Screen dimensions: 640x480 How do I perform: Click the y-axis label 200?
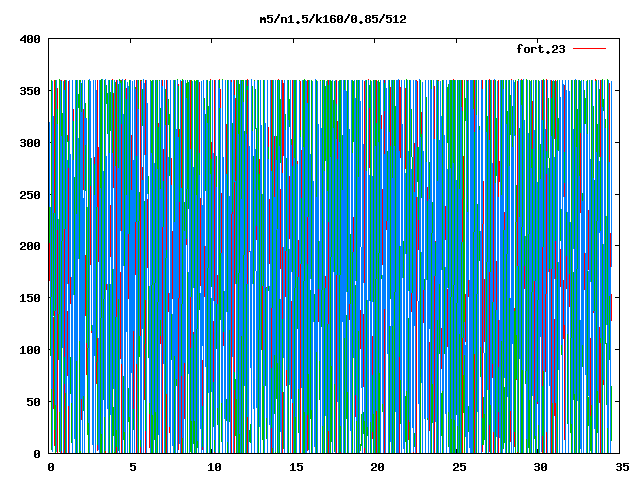[30, 246]
